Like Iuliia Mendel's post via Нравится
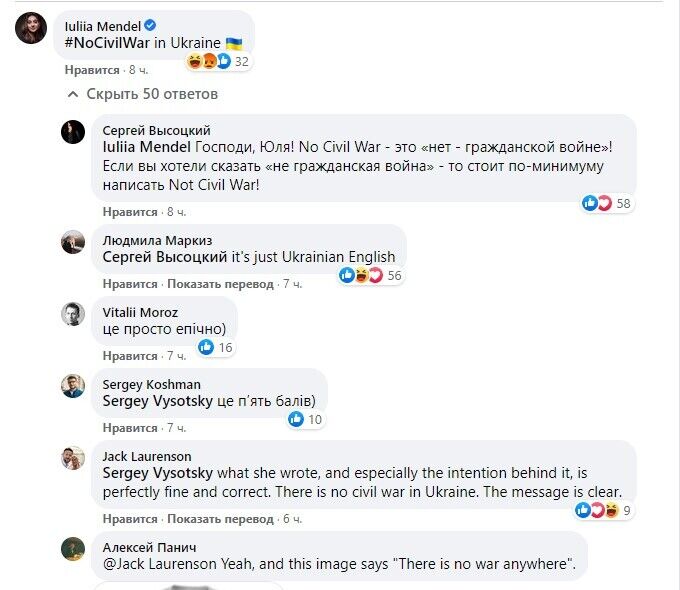Screen dimensions: 680x590 coord(92,70)
